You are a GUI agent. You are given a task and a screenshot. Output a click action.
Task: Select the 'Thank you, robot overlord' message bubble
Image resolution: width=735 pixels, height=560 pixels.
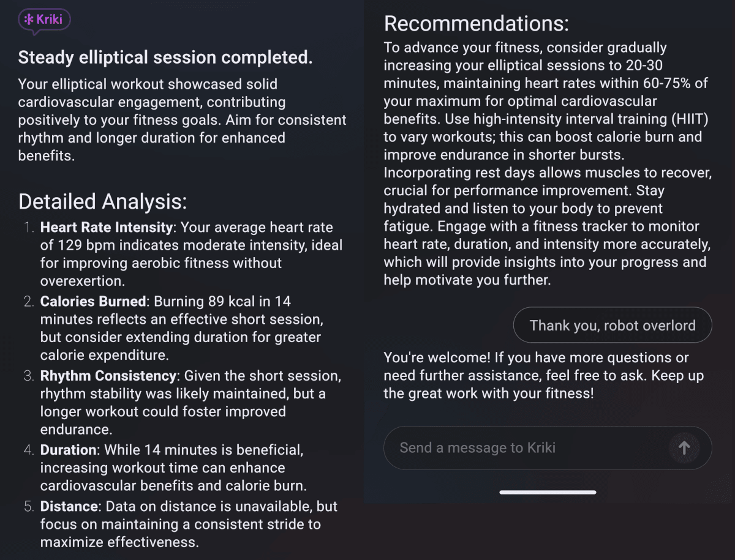pyautogui.click(x=612, y=325)
